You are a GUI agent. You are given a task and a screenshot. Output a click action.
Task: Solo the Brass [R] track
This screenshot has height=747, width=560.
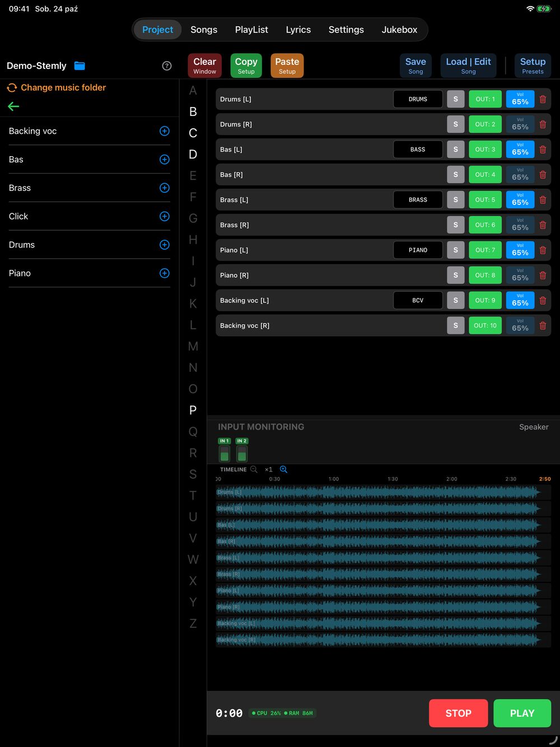(456, 225)
